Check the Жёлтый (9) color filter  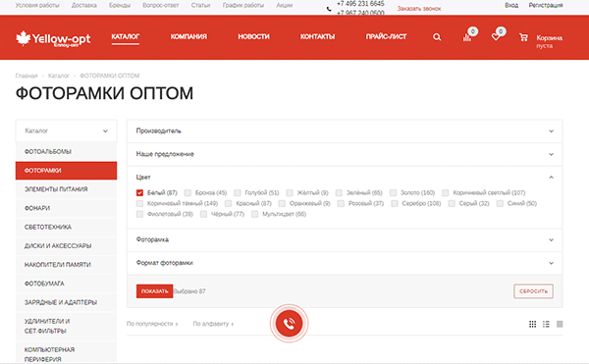290,193
